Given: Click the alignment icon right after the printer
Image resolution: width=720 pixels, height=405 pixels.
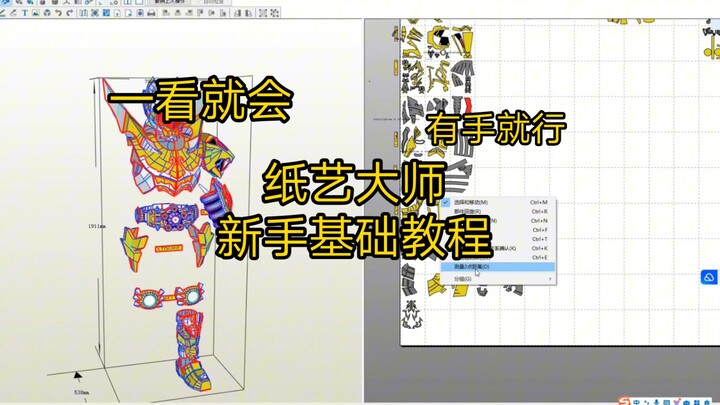Looking at the screenshot, I should coord(165,13).
